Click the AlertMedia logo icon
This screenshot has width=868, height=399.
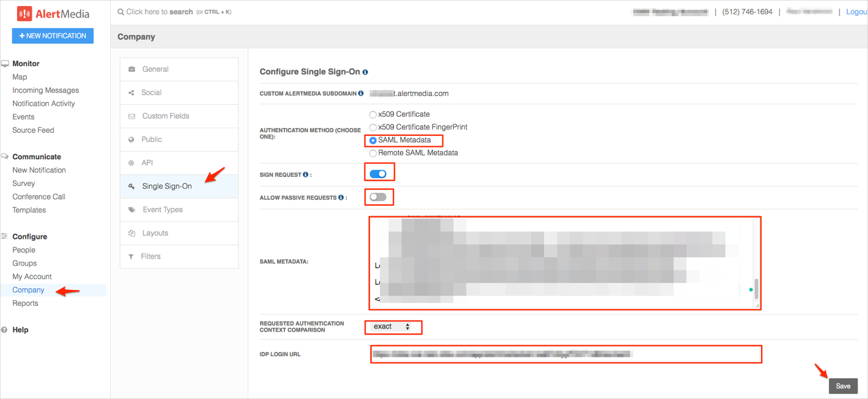click(24, 13)
